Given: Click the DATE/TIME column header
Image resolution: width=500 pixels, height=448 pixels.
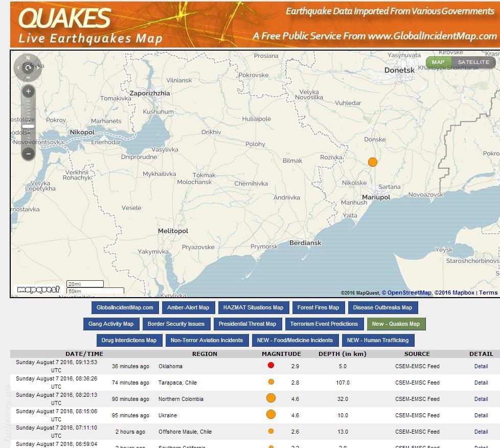Looking at the screenshot, I should [x=84, y=354].
